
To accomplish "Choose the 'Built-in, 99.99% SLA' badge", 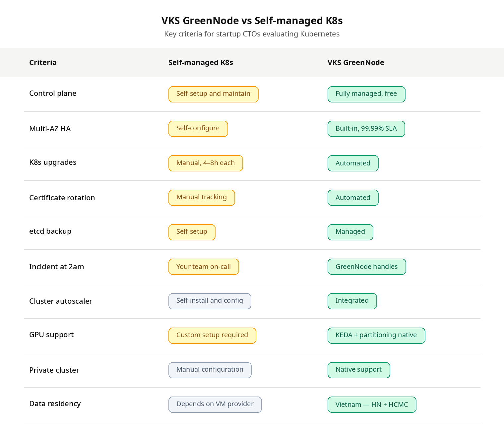I will tap(366, 129).
